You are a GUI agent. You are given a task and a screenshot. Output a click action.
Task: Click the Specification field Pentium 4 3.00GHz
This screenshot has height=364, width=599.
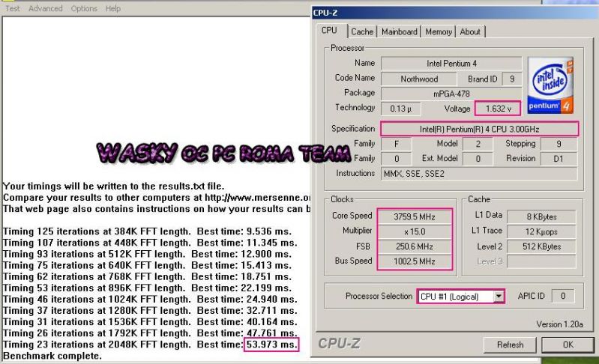tap(480, 129)
